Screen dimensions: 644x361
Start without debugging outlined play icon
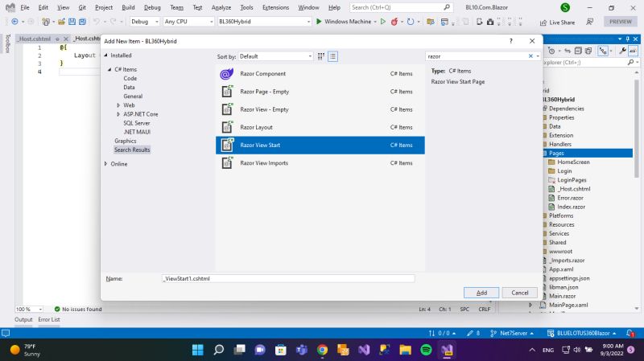[383, 22]
